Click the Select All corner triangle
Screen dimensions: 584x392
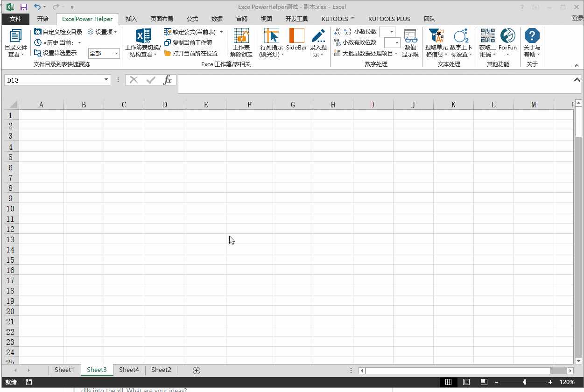coord(14,104)
